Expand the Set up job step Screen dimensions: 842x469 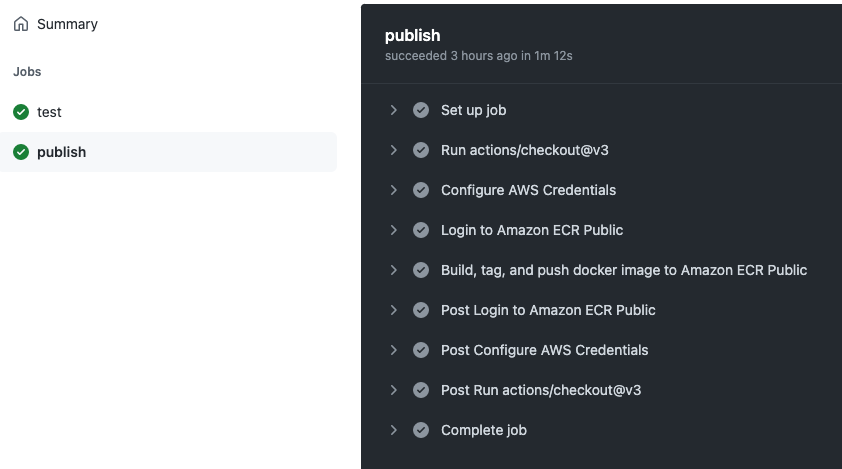394,110
